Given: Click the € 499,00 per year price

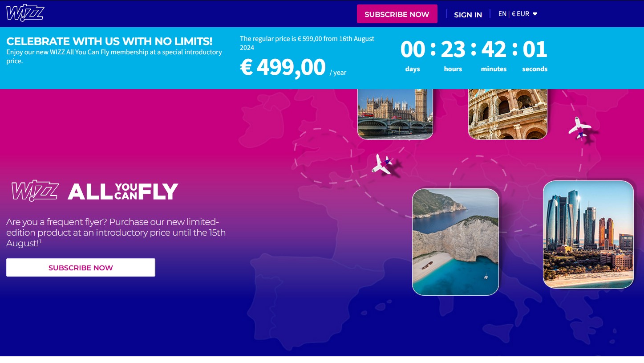Looking at the screenshot, I should (x=293, y=67).
